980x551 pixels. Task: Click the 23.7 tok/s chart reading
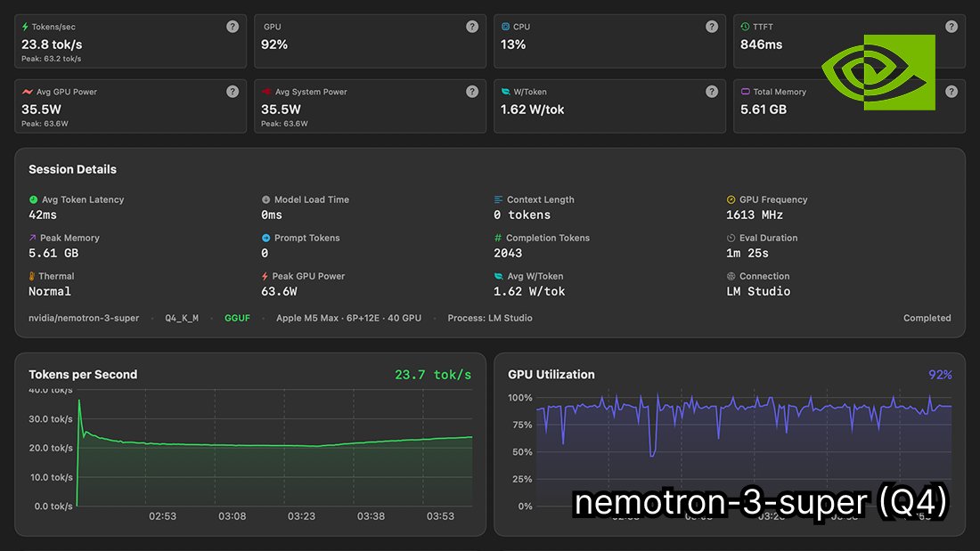click(433, 374)
